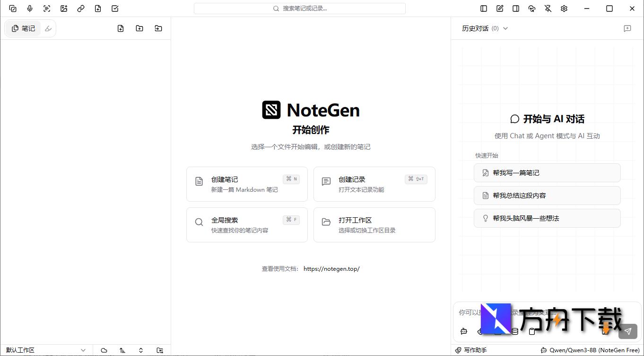Switch to the 笔记 tab
Viewport: 644px width, 356px height.
pyautogui.click(x=23, y=28)
